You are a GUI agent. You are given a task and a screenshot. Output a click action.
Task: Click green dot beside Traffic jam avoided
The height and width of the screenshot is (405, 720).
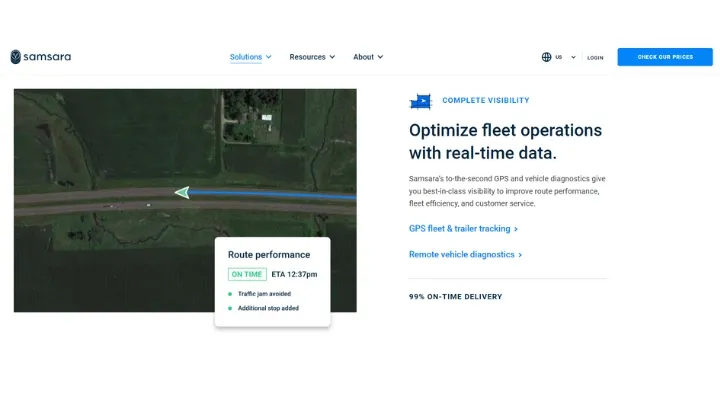229,294
